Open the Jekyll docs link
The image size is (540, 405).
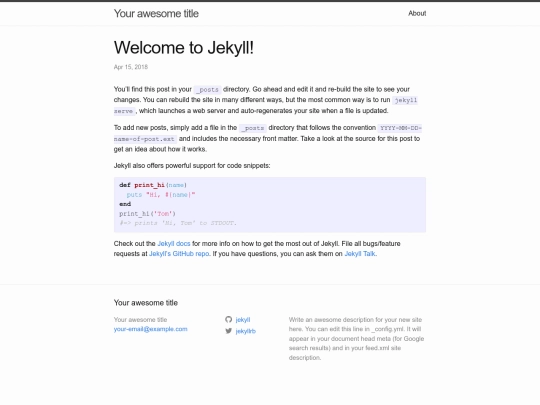point(174,243)
